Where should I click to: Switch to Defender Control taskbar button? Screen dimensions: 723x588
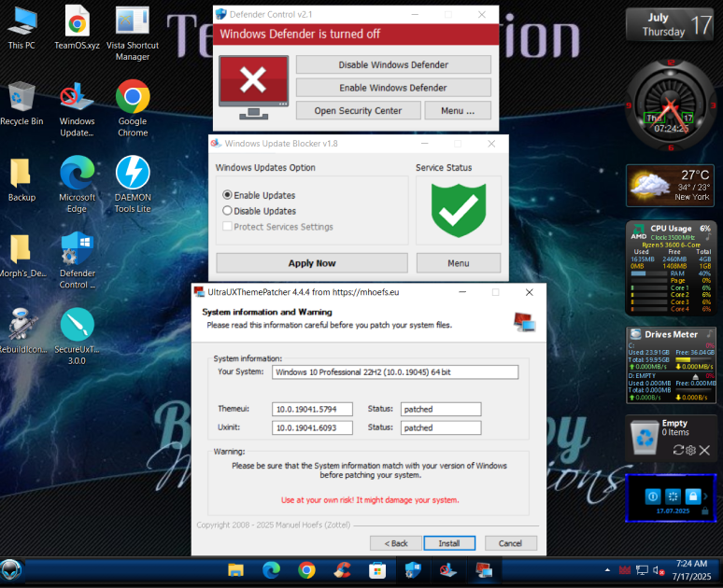coord(413,570)
